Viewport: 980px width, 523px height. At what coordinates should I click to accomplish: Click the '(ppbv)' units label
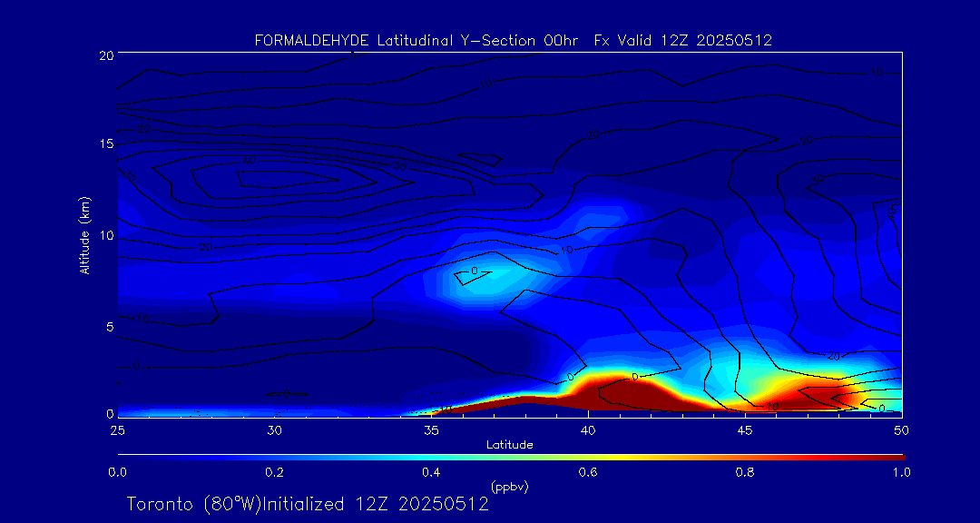click(x=509, y=488)
